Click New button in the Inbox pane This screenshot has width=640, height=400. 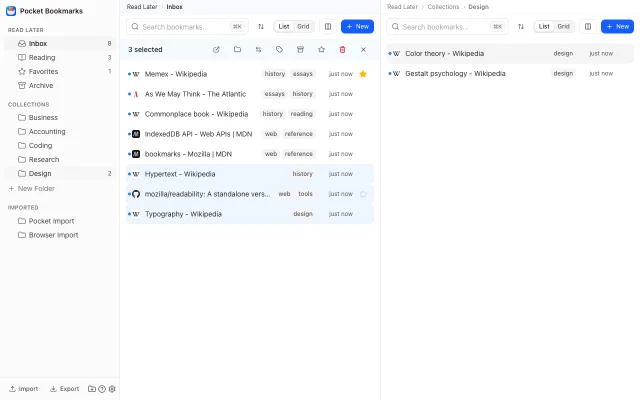pyautogui.click(x=357, y=27)
